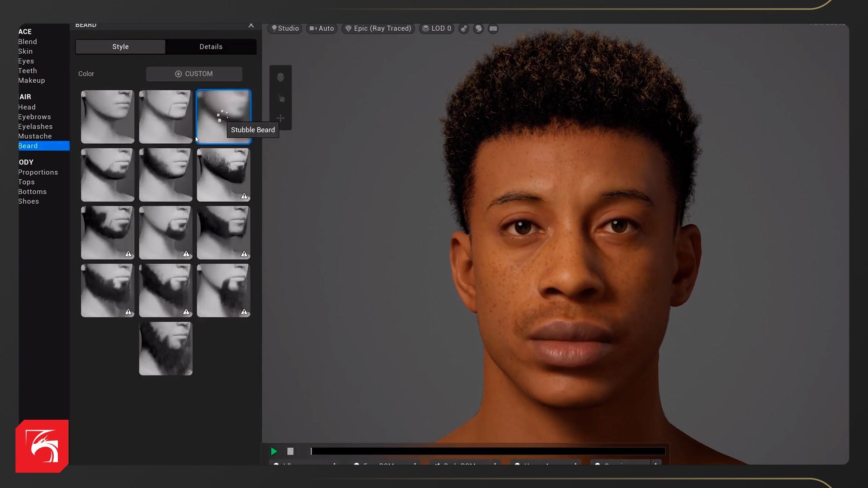Select the first clean-shaven beard thumbnail
Screen dimensions: 868x488
click(x=108, y=117)
